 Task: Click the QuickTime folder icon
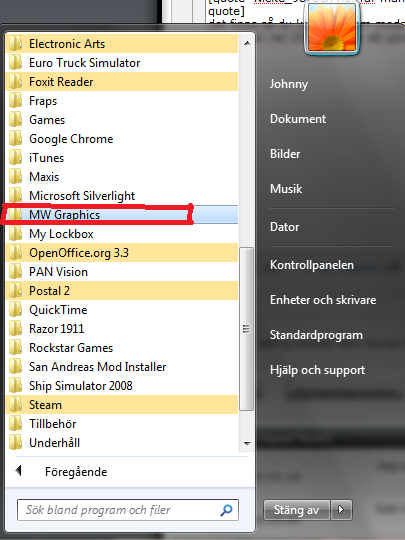pyautogui.click(x=15, y=310)
